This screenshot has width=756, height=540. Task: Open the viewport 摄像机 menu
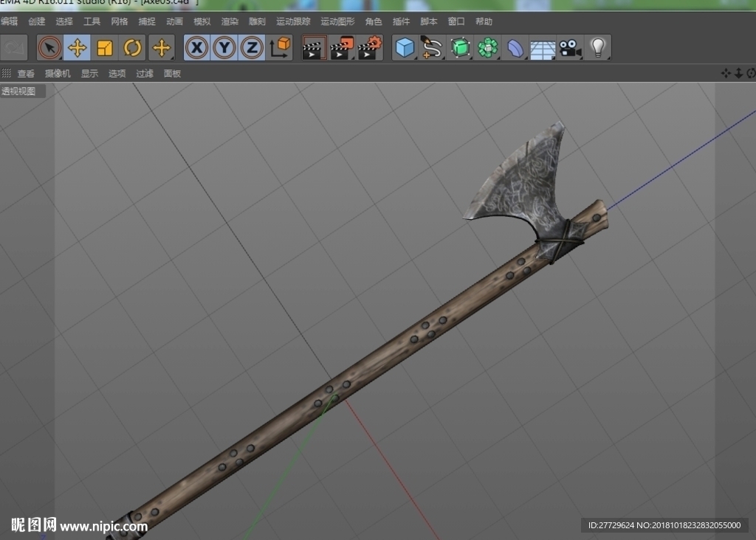coord(58,73)
